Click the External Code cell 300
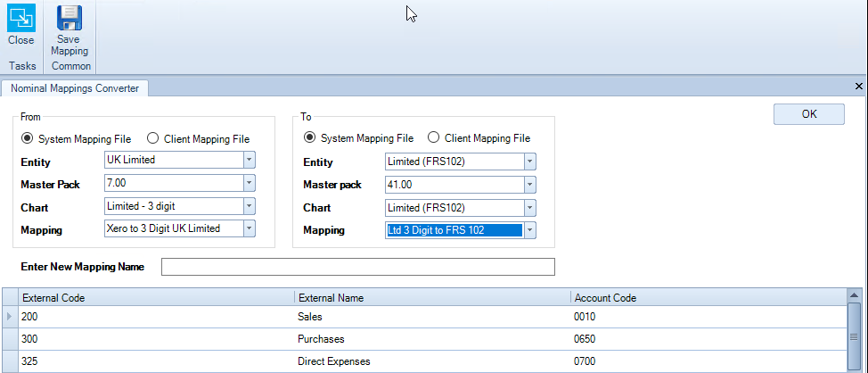Image resolution: width=868 pixels, height=373 pixels. (x=157, y=338)
